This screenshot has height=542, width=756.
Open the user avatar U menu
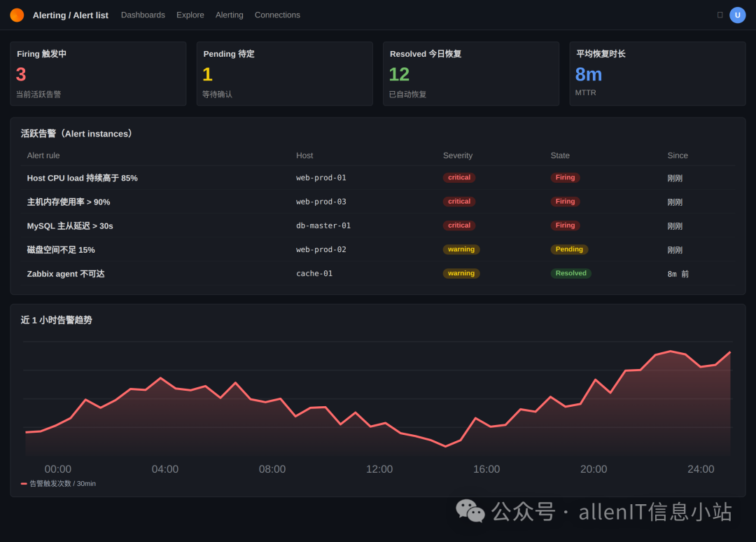(737, 15)
